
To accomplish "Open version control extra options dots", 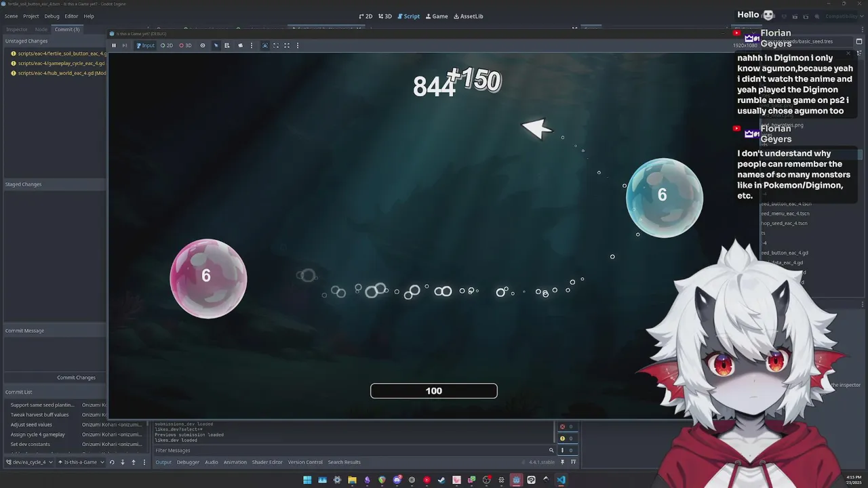I will (144, 462).
